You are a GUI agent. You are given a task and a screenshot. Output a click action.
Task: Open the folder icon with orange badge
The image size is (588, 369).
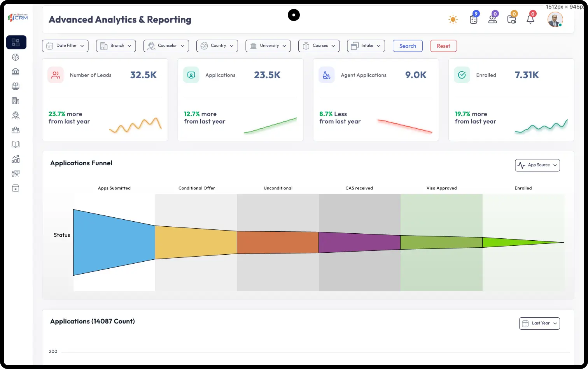pos(512,19)
